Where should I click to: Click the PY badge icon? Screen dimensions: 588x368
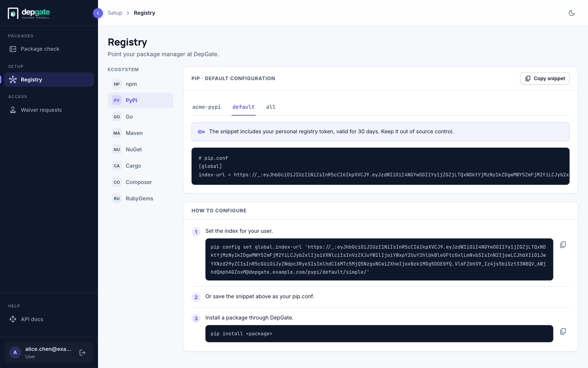tap(117, 100)
